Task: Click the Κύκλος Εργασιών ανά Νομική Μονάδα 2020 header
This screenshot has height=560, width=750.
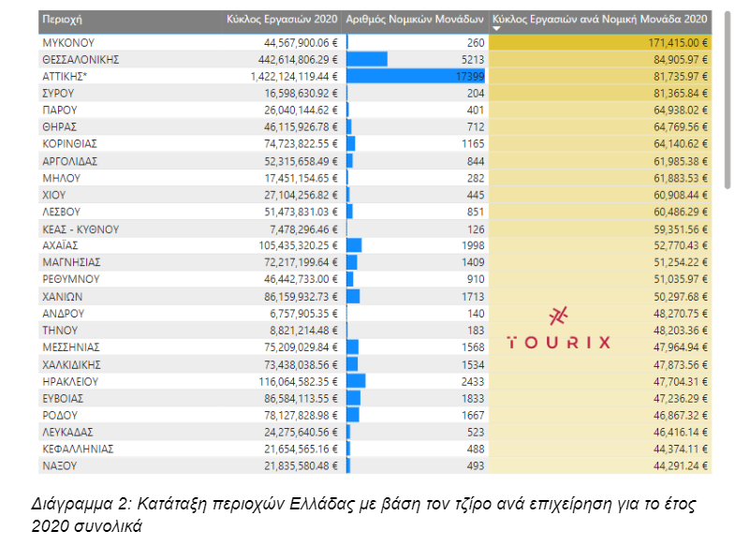Action: click(x=599, y=18)
